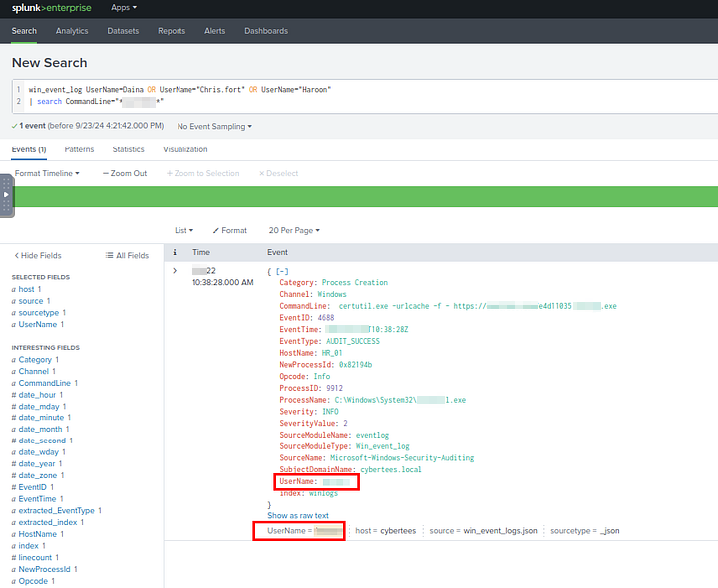
Task: Open the extracted_EventType field
Action: (x=56, y=510)
